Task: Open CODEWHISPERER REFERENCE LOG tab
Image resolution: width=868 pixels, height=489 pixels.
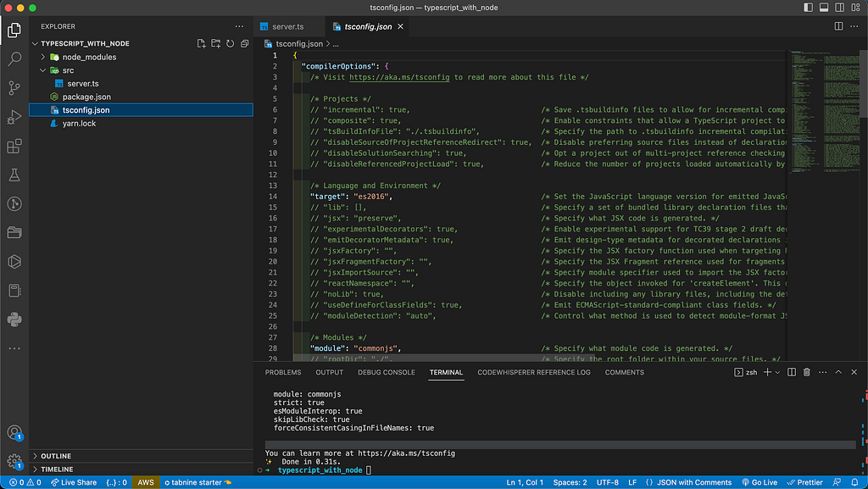Action: (534, 372)
